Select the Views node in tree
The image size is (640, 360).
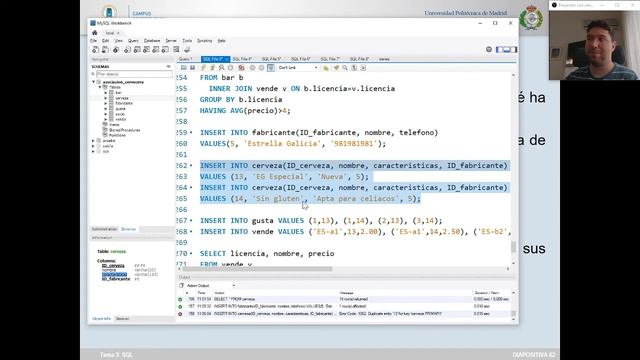(x=114, y=124)
